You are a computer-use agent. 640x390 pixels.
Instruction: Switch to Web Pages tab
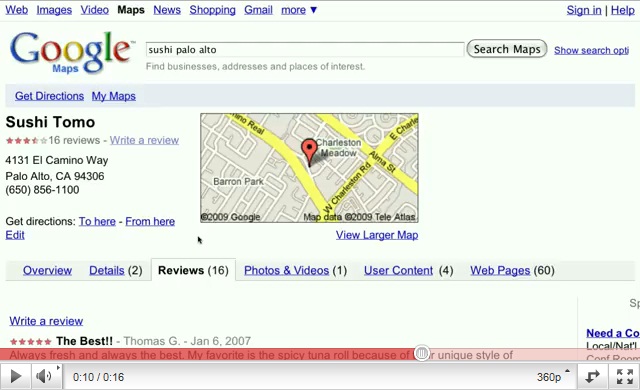[512, 270]
